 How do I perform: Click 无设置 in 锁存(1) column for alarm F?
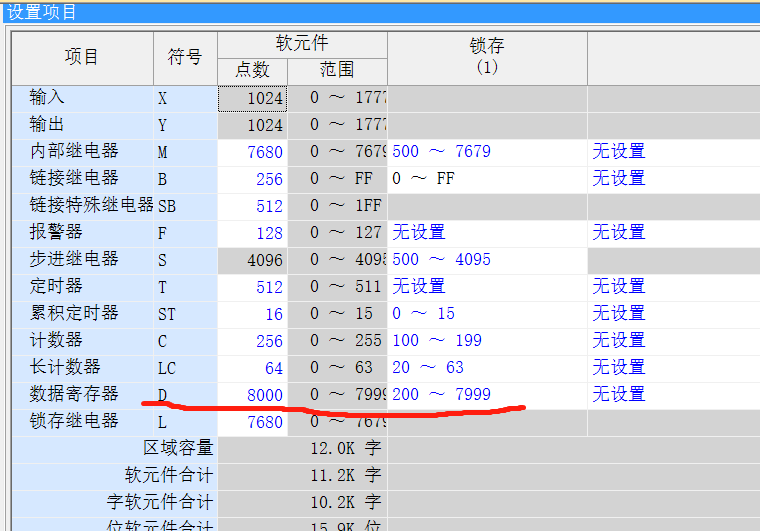[x=419, y=233]
